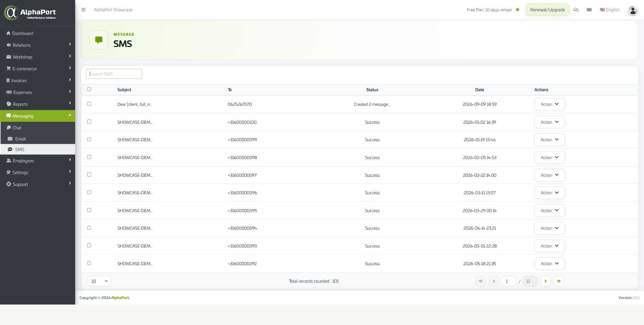Click the ticket icon beside language selector
The width and height of the screenshot is (644, 325).
(589, 10)
